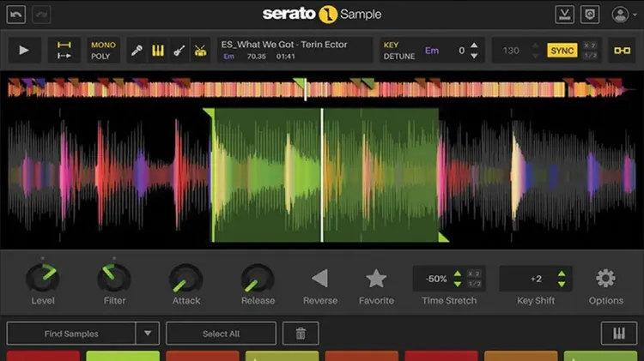Decrease key value with down arrow
This screenshot has height=361, width=644.
pyautogui.click(x=474, y=56)
